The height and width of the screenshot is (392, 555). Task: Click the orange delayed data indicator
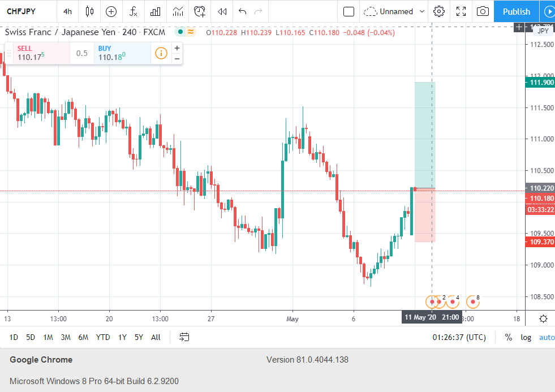[x=191, y=32]
